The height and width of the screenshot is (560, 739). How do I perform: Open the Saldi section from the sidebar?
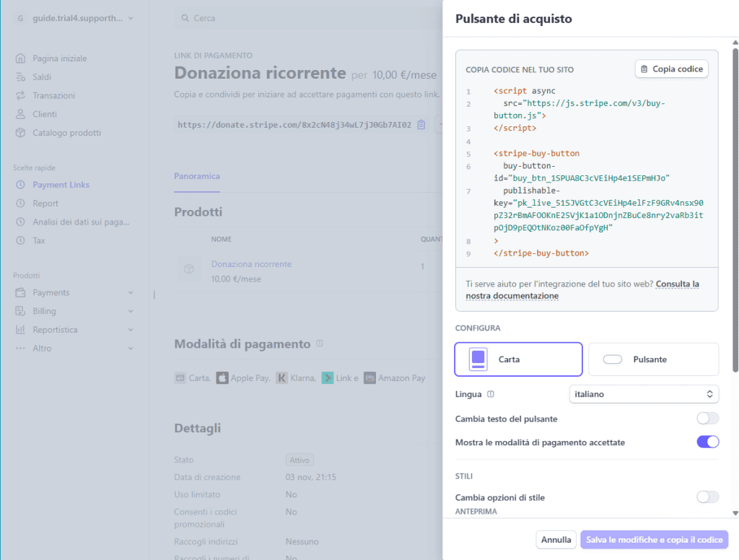pos(42,76)
